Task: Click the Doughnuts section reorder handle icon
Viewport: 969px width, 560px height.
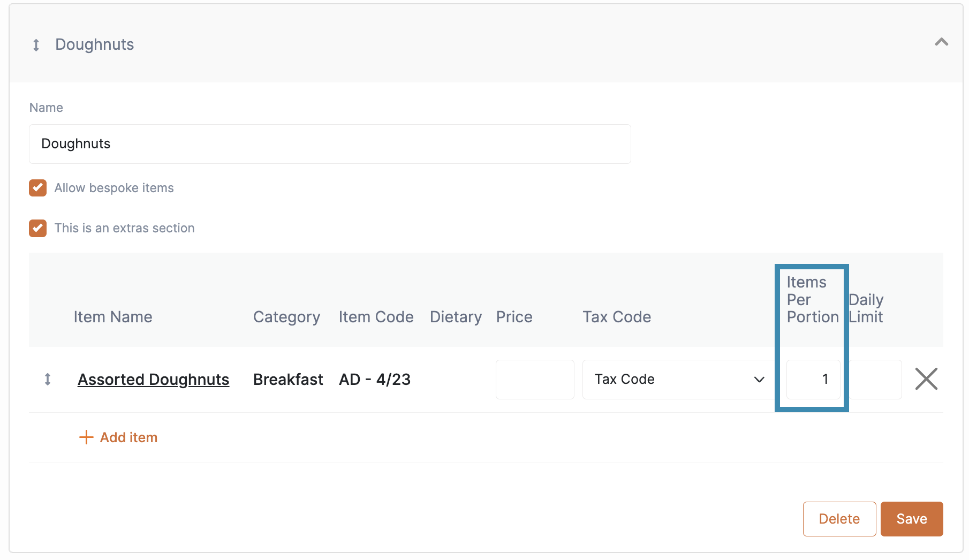Action: click(x=36, y=45)
